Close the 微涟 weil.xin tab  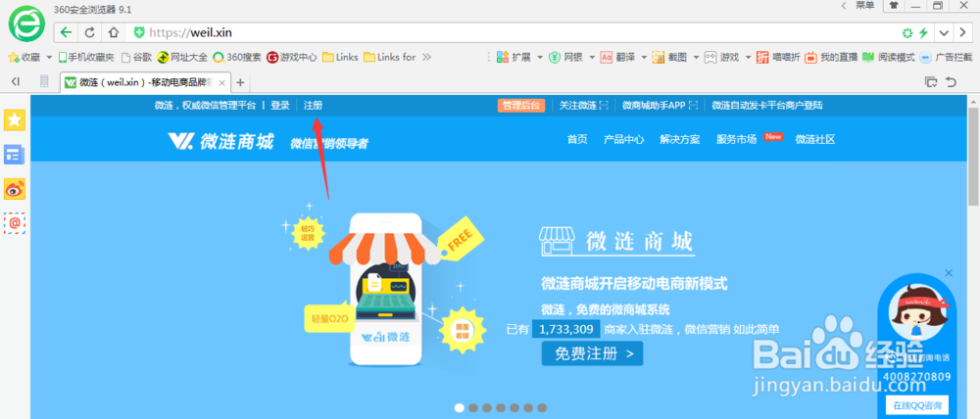click(x=221, y=82)
